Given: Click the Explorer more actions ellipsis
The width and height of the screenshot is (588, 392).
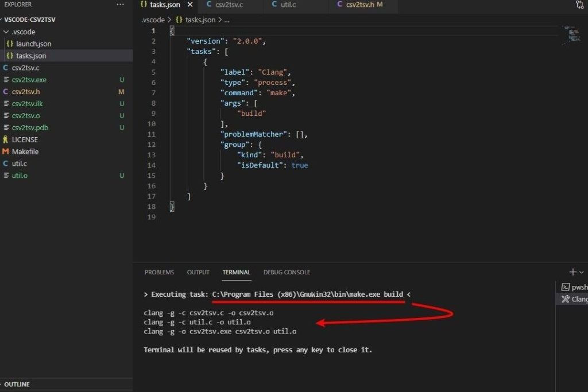Looking at the screenshot, I should [120, 5].
